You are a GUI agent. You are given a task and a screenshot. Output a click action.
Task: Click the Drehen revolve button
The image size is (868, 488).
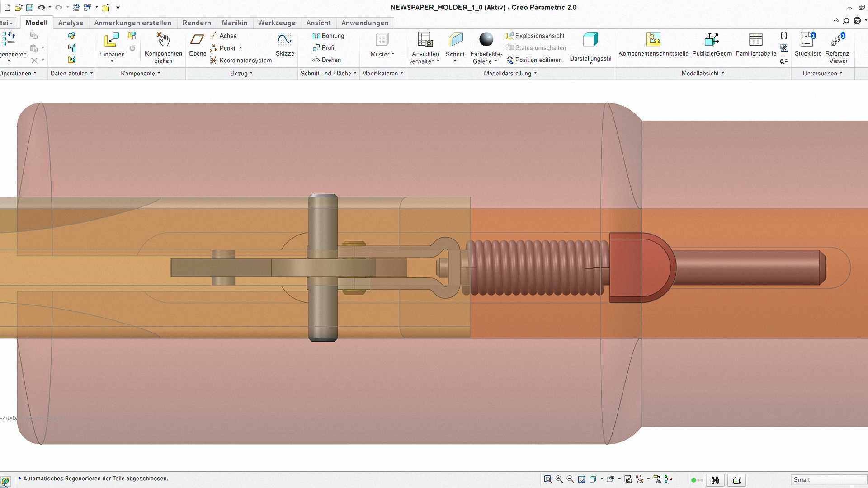326,60
